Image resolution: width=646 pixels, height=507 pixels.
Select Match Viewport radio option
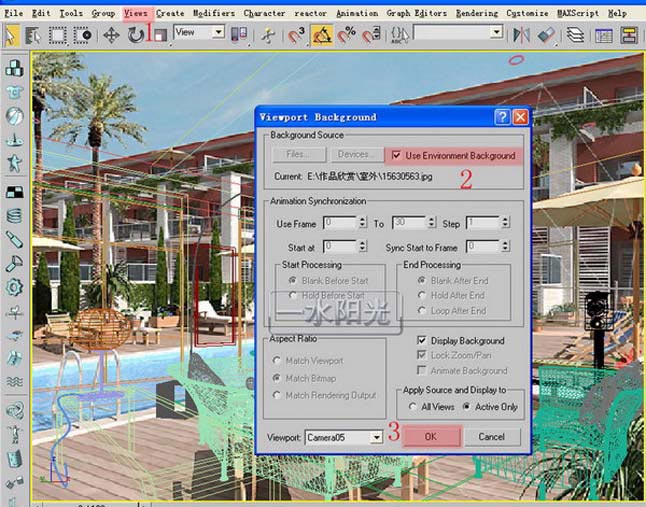tap(277, 360)
